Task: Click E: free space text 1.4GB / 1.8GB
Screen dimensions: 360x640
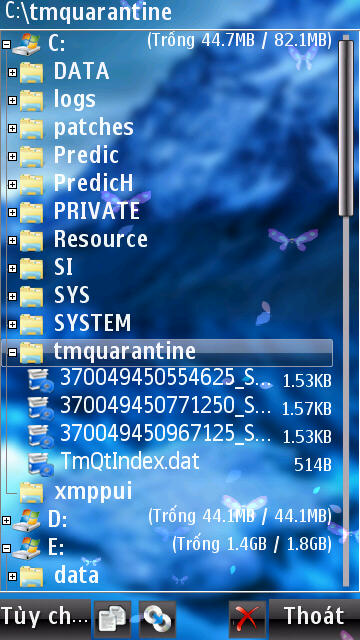Action: [252, 545]
